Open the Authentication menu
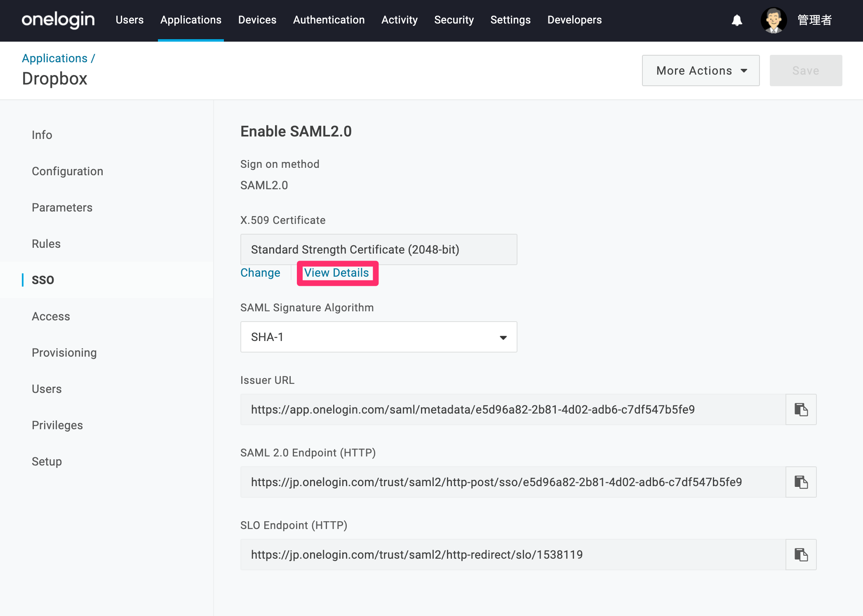The image size is (863, 616). tap(329, 20)
